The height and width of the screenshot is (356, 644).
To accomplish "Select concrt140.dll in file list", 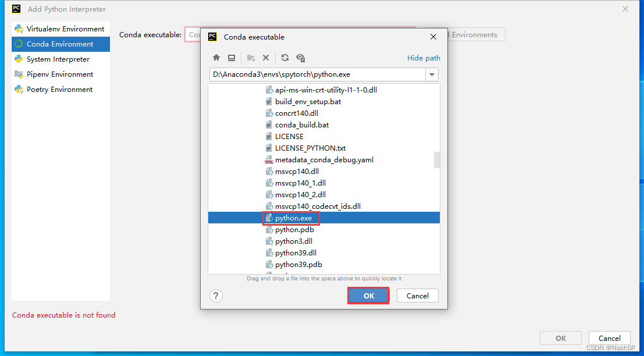I will point(297,113).
